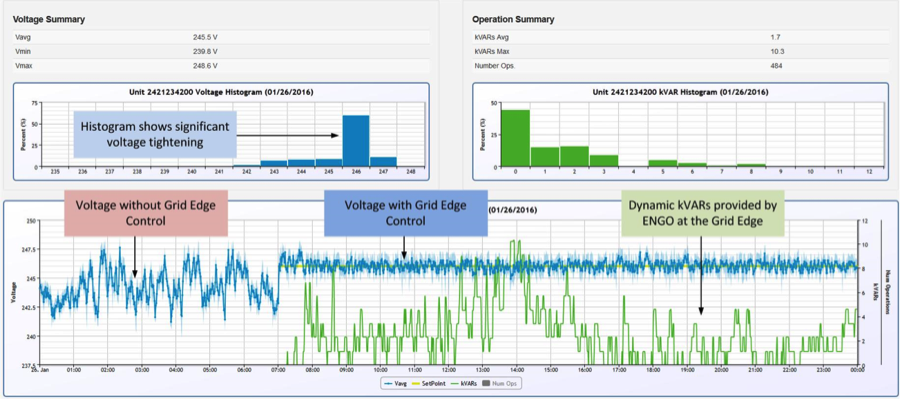
Task: Select the green histogram bar at 2 kVAR
Action: [x=574, y=155]
